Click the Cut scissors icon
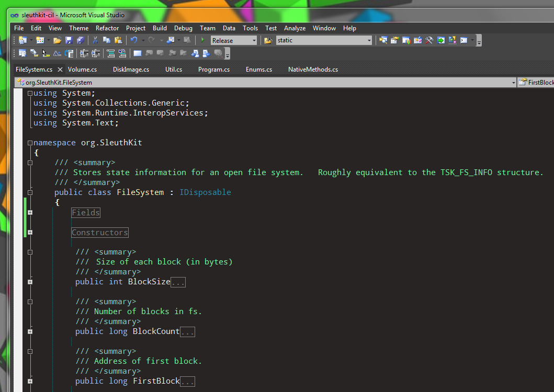The height and width of the screenshot is (392, 554). [x=95, y=40]
